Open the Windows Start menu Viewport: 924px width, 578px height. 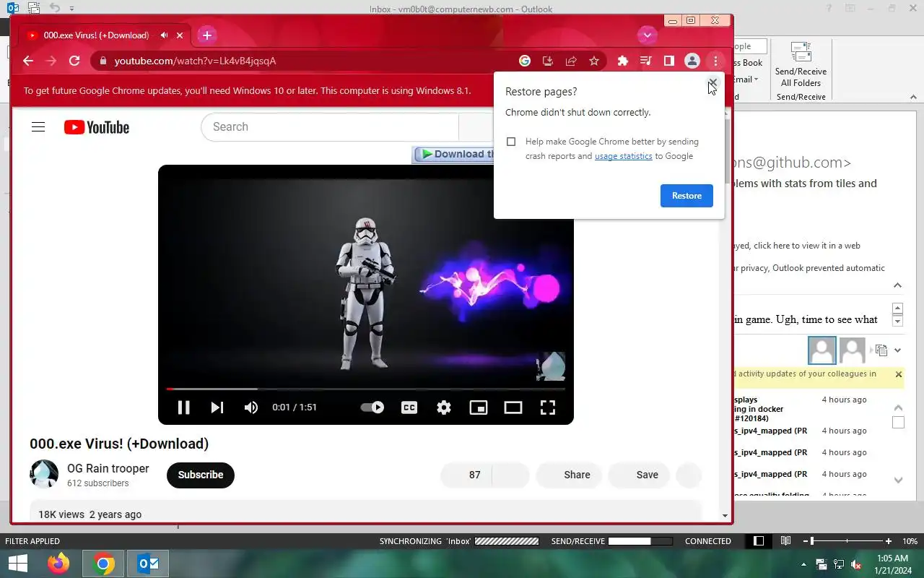click(x=17, y=564)
